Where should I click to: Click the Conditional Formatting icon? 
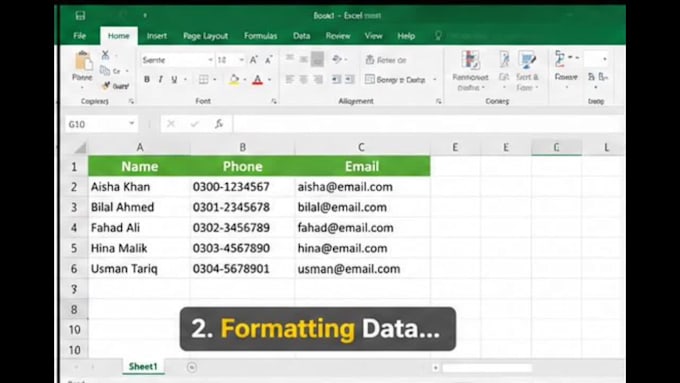point(470,60)
